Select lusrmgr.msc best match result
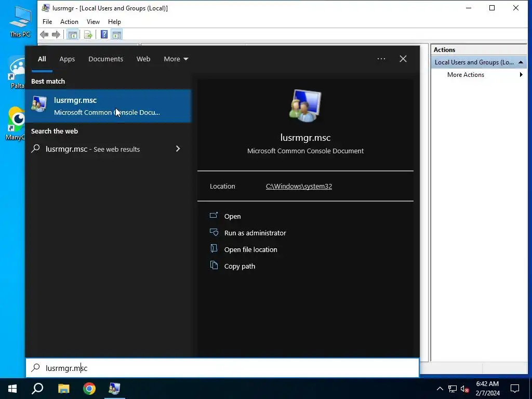The height and width of the screenshot is (399, 532). tap(108, 106)
